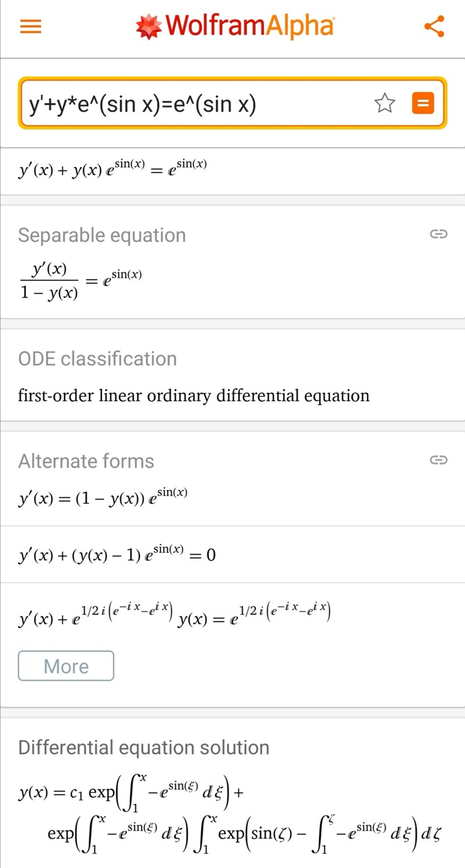Image resolution: width=465 pixels, height=868 pixels.
Task: Tap the Alternate forms heading
Action: point(86,461)
